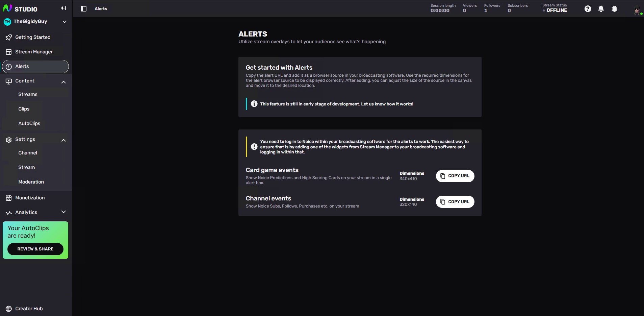
Task: Click the Card game events heading
Action: point(272,170)
